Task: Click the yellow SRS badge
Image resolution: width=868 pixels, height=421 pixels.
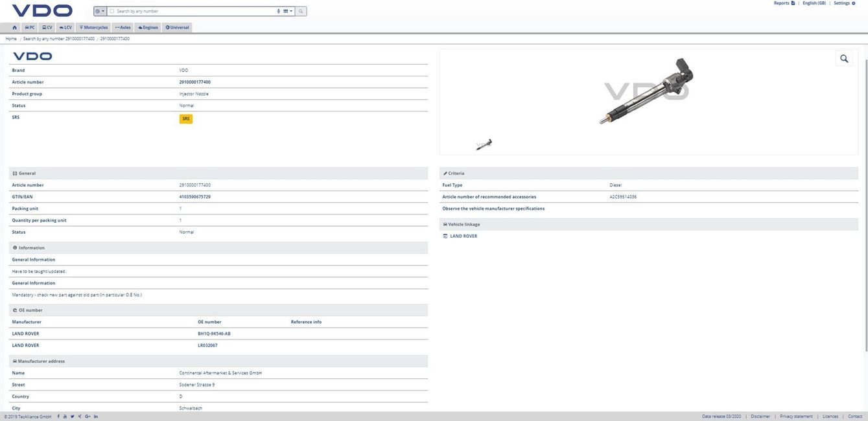Action: [x=186, y=119]
